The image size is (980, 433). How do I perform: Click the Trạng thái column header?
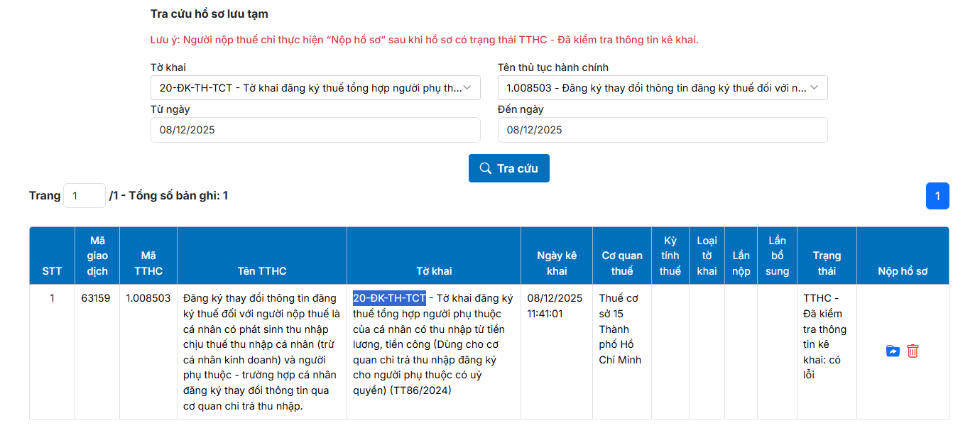click(827, 263)
